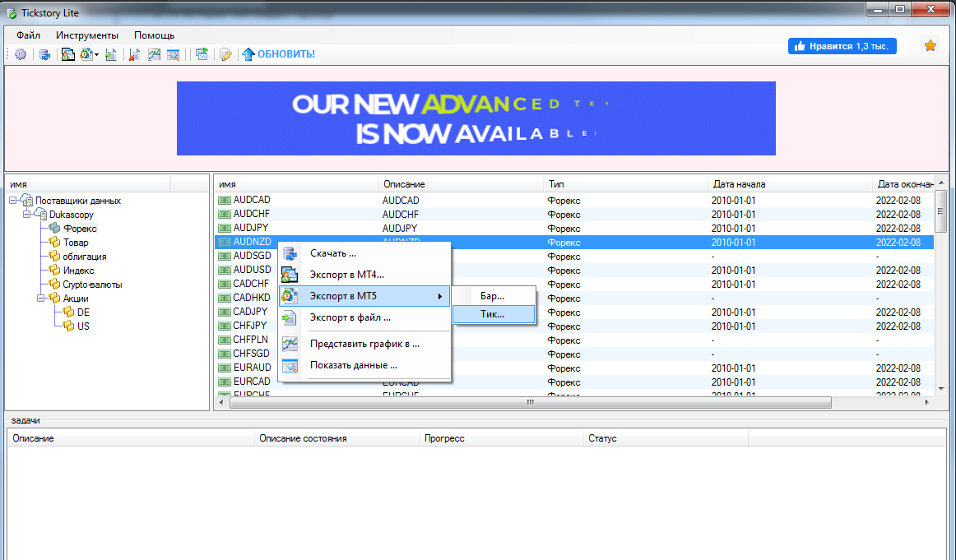Image resolution: width=956 pixels, height=560 pixels.
Task: Click the Dukascopy provider icon
Action: (40, 214)
